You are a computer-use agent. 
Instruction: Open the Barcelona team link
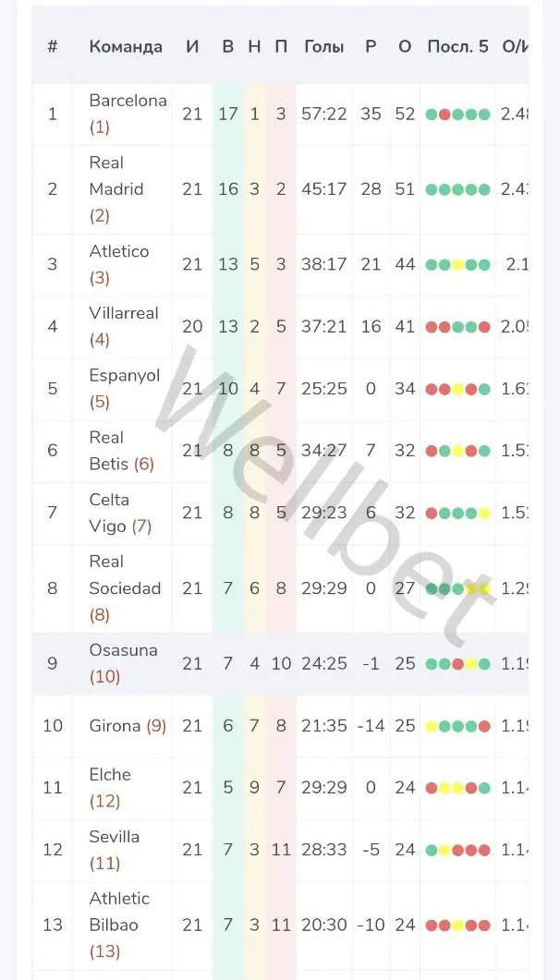click(x=128, y=101)
